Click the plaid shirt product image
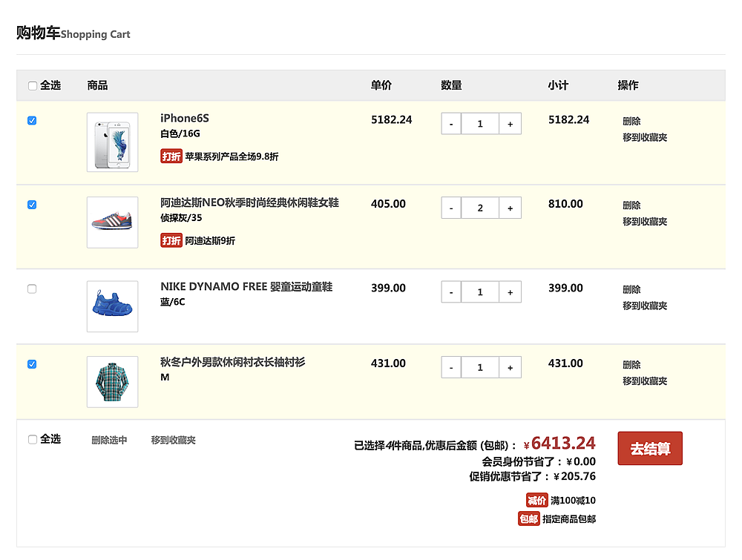742x560 pixels. (x=112, y=382)
